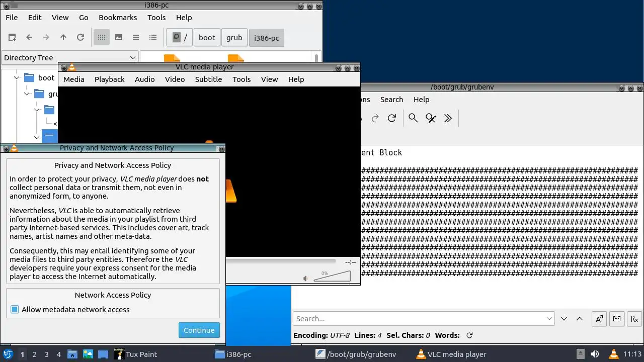Screen dimensions: 644x362
Task: Click redo arrow in text editor toolbar
Action: [375, 118]
